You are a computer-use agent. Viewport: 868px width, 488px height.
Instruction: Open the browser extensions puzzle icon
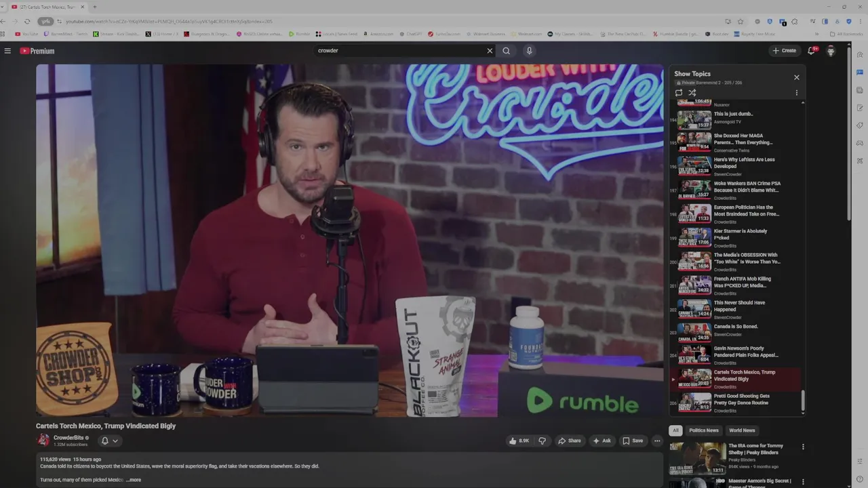(795, 22)
